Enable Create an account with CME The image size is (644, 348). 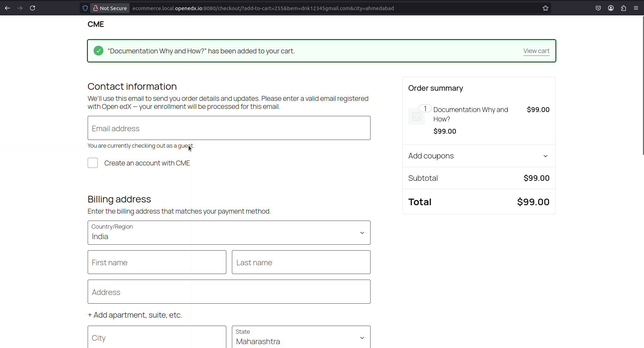[x=93, y=163]
